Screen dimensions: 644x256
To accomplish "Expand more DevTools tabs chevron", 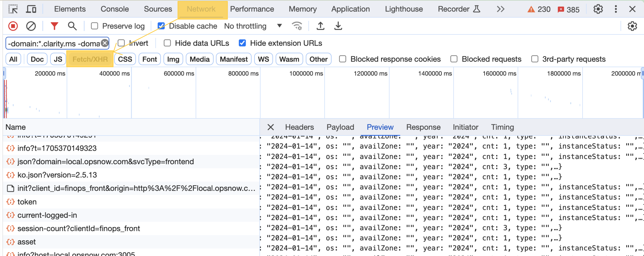I will 500,9.
